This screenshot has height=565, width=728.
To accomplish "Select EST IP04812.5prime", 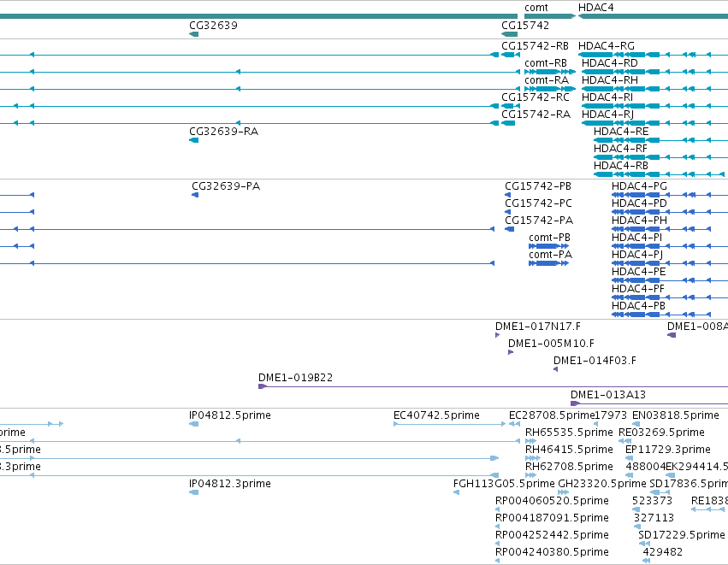I will (230, 416).
